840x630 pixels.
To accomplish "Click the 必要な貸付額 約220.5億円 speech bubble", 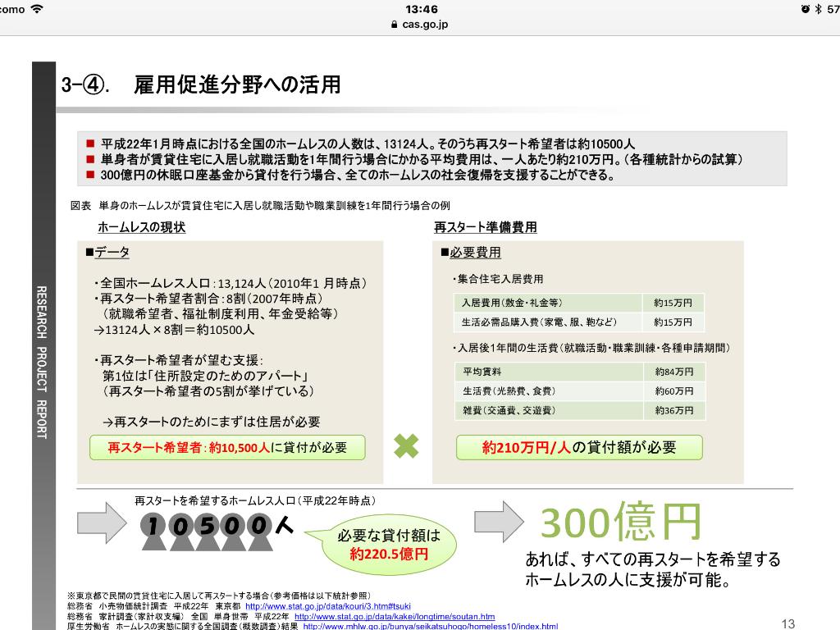I will pos(389,545).
